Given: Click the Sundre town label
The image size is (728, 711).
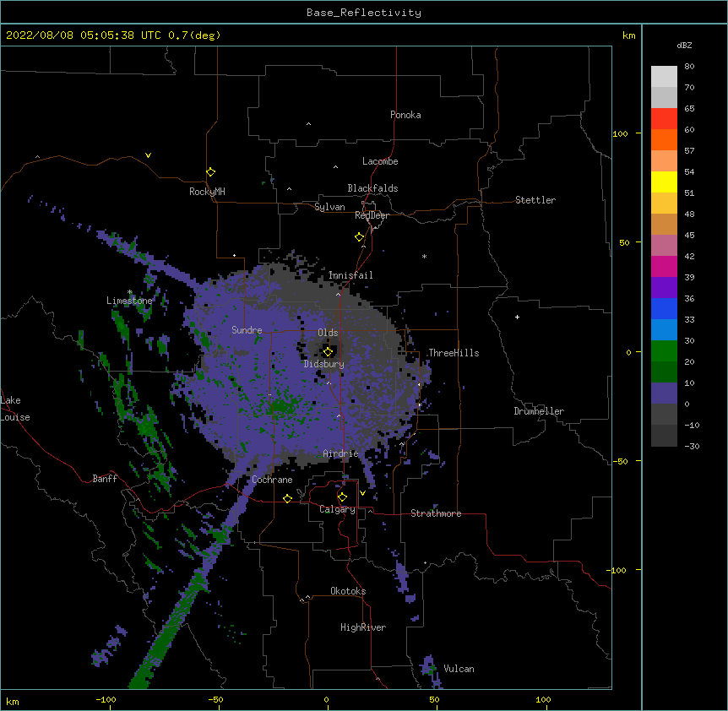Looking at the screenshot, I should [x=247, y=330].
